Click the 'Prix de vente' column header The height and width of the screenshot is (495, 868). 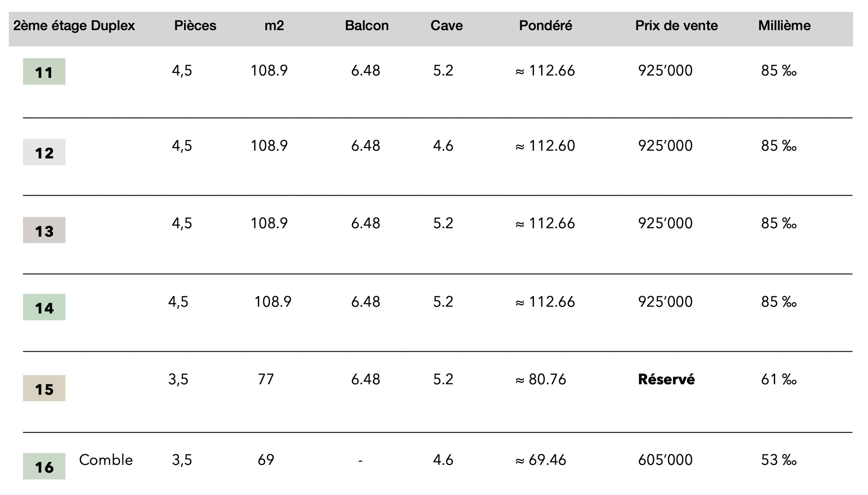[x=676, y=25]
